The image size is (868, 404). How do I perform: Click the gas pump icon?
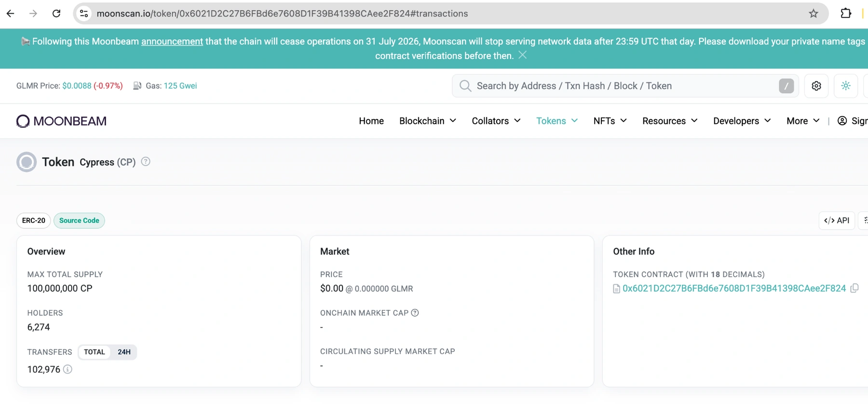(137, 86)
